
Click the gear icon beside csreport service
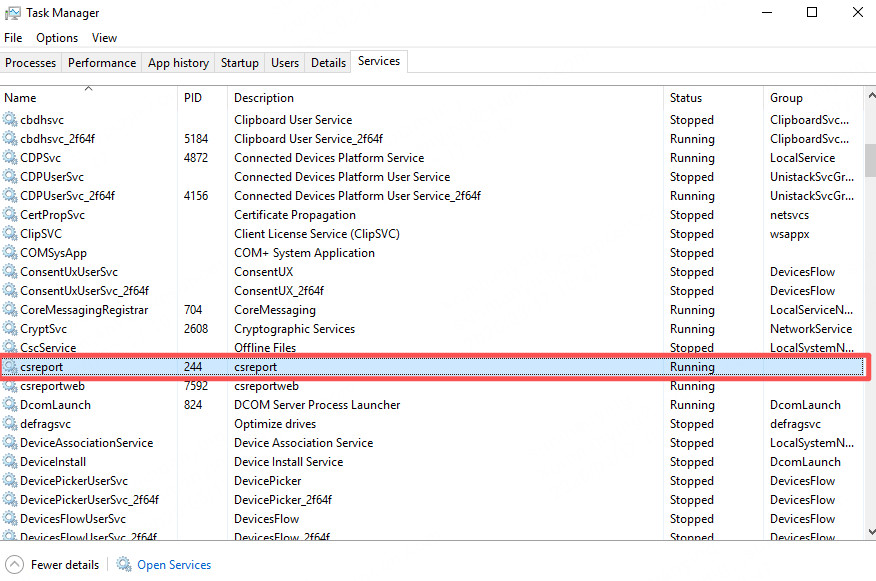tap(11, 367)
